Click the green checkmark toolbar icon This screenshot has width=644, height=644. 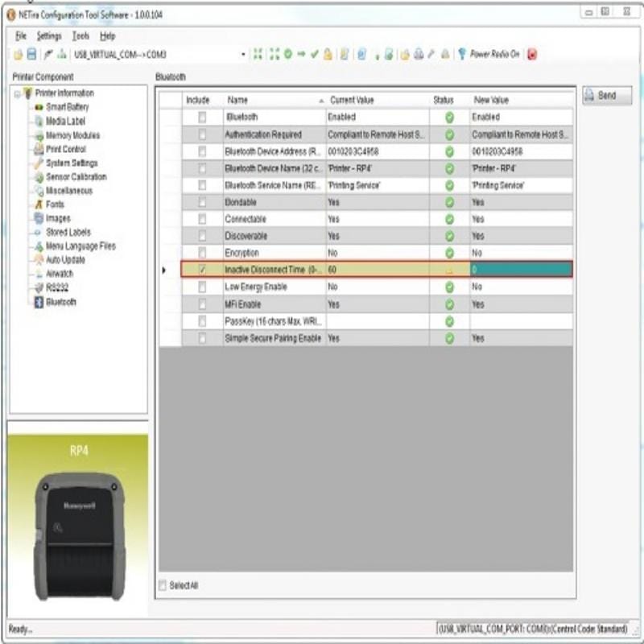point(315,54)
